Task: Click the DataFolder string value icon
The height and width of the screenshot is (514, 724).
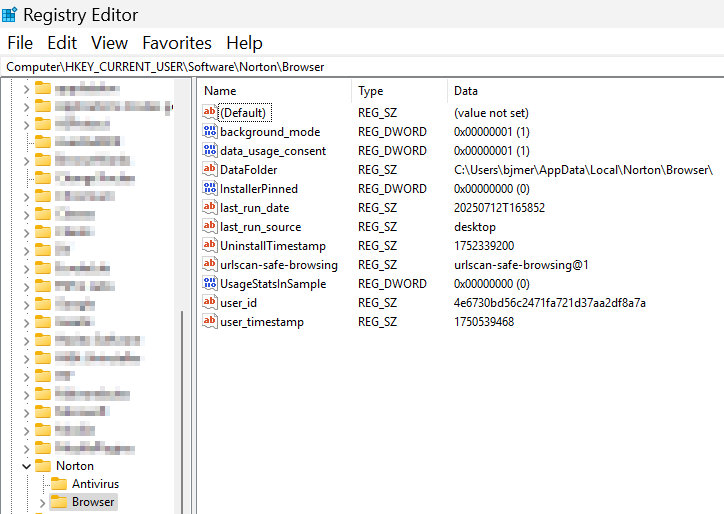Action: pyautogui.click(x=210, y=170)
